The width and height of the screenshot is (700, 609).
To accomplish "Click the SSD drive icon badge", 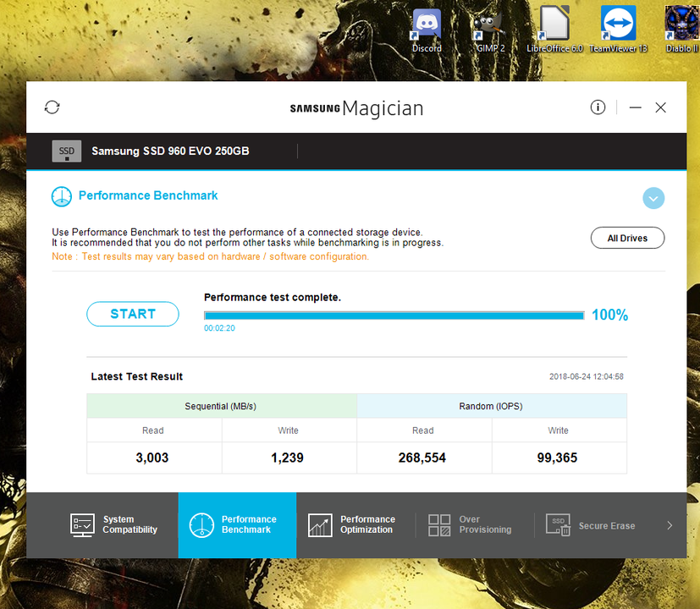I will click(x=67, y=151).
